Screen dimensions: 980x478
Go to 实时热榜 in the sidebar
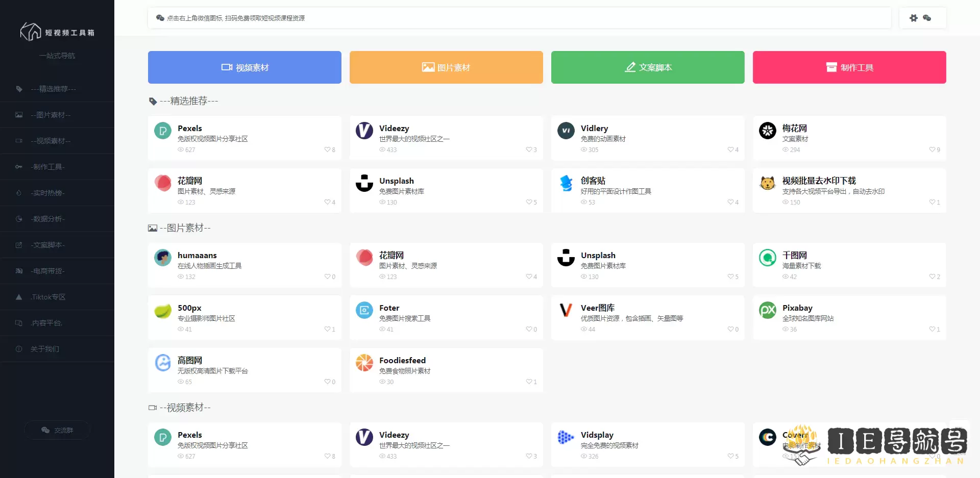[x=48, y=193]
